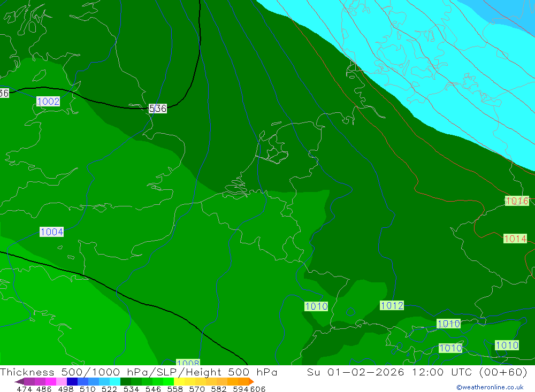Click the legend value 606
This screenshot has height=392, width=535.
[258, 389]
